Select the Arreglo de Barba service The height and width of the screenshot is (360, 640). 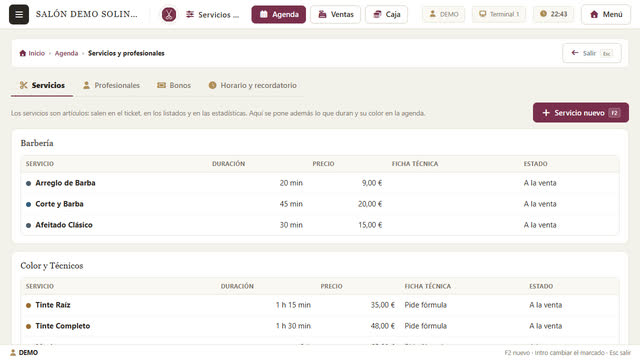[65, 183]
